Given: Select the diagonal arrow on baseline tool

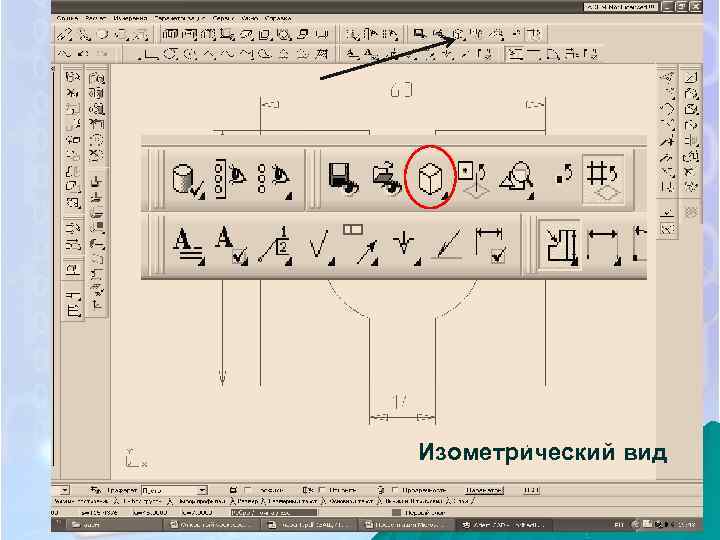Looking at the screenshot, I should click(447, 246).
